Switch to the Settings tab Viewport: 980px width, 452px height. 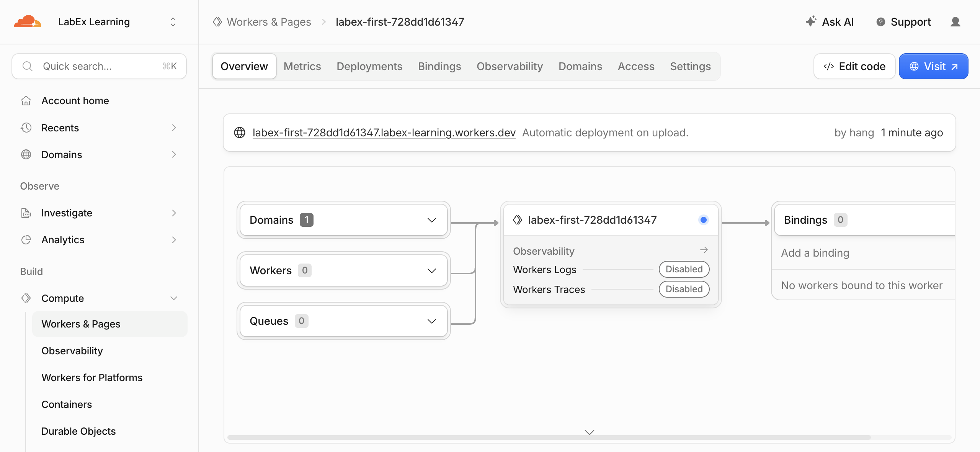[x=690, y=66]
